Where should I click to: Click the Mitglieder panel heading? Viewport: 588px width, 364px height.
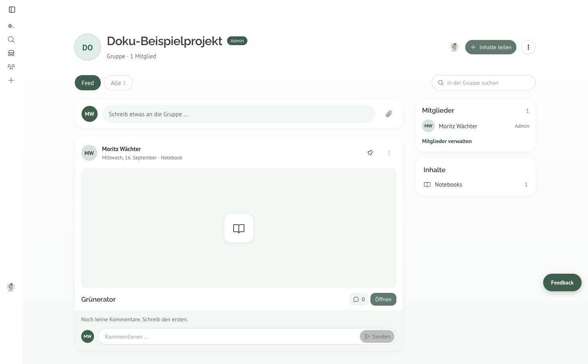coord(438,110)
